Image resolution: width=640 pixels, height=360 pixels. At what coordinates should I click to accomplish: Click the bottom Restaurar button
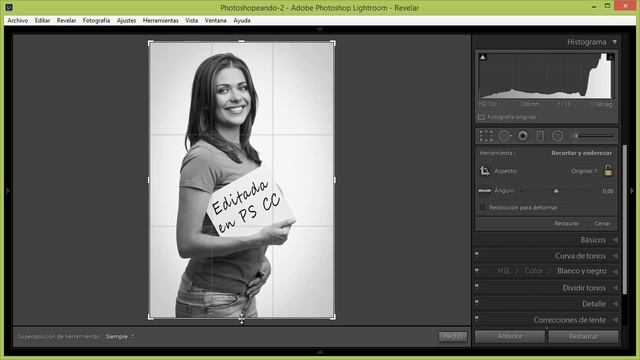point(583,336)
